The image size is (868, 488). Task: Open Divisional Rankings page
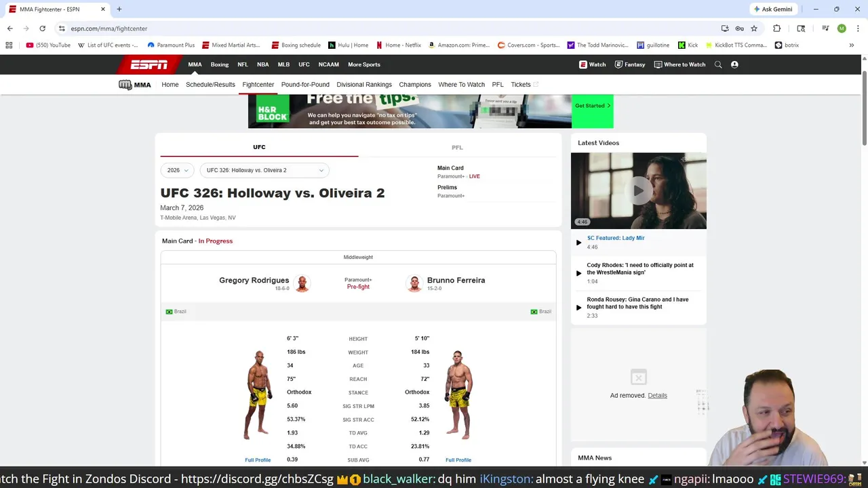pyautogui.click(x=364, y=85)
